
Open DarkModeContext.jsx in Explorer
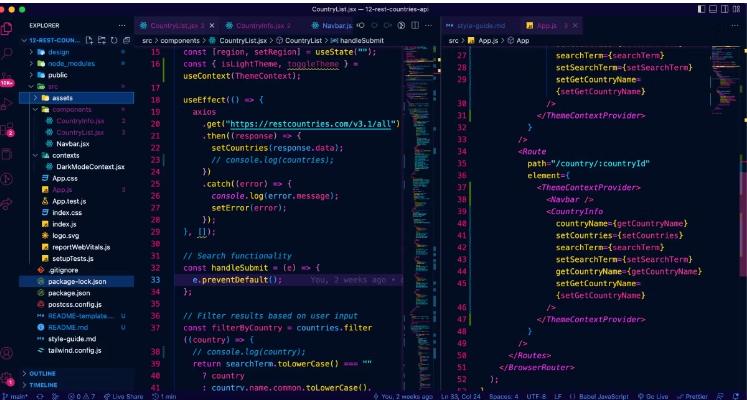point(90,167)
